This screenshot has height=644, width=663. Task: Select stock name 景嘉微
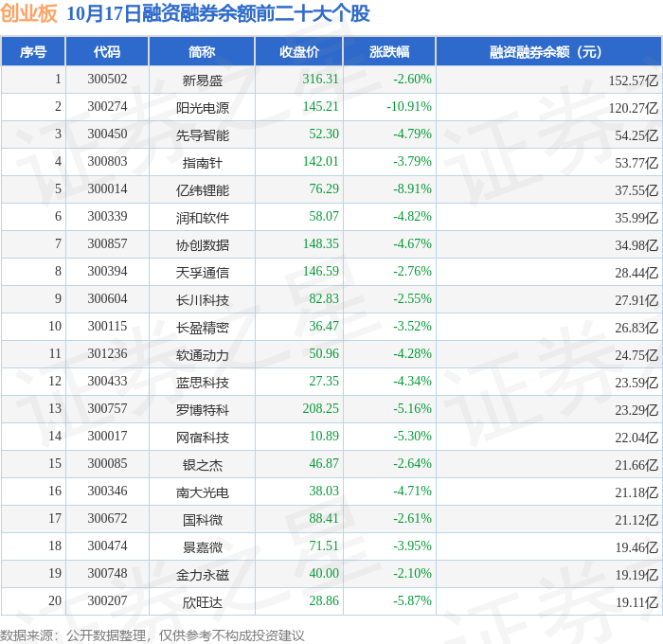pyautogui.click(x=202, y=547)
